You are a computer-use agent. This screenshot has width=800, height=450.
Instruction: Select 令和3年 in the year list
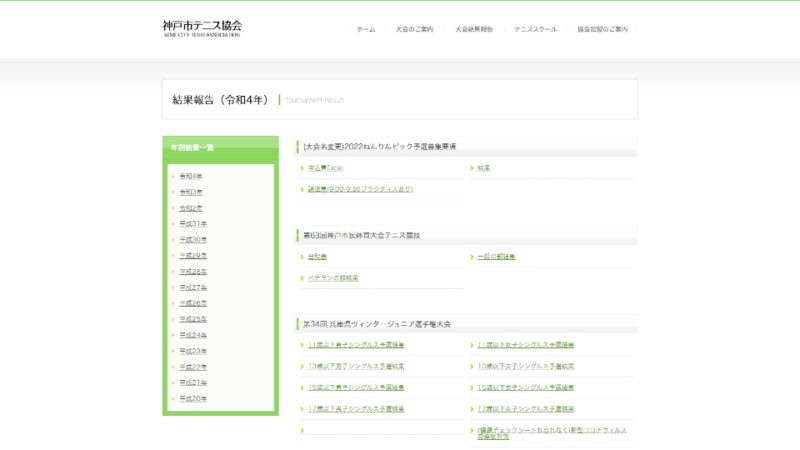point(191,192)
